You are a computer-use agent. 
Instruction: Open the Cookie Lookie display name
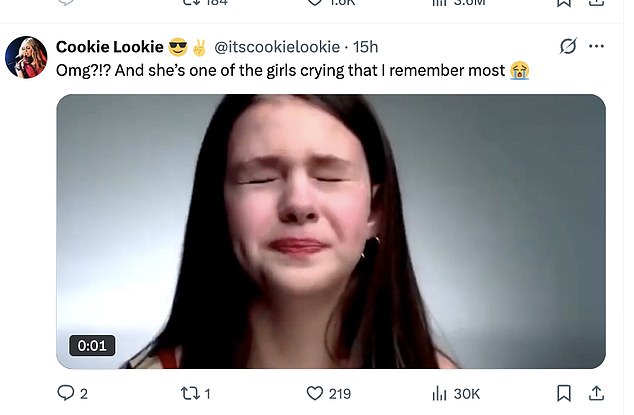tap(109, 47)
